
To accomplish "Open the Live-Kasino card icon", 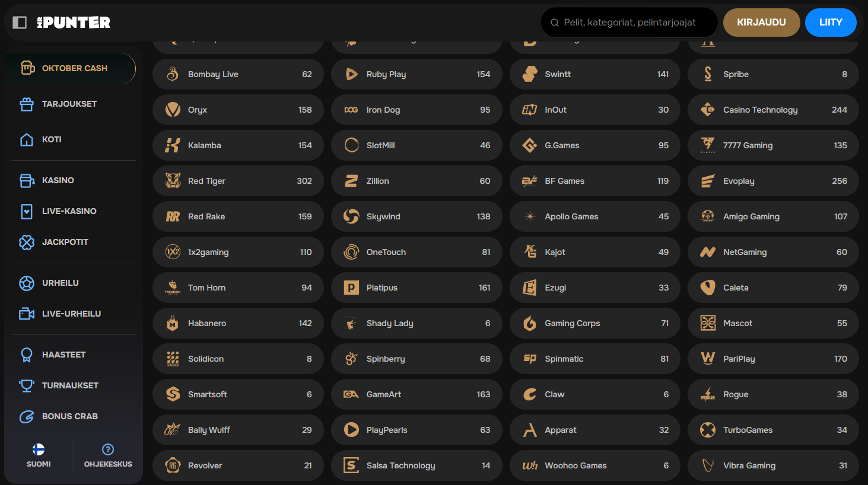I will pos(27,212).
